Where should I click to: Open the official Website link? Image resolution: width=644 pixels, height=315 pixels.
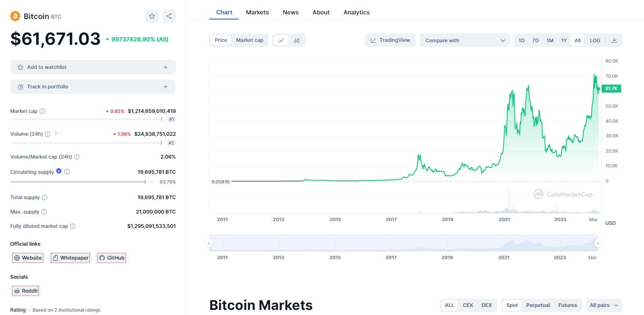pos(28,258)
